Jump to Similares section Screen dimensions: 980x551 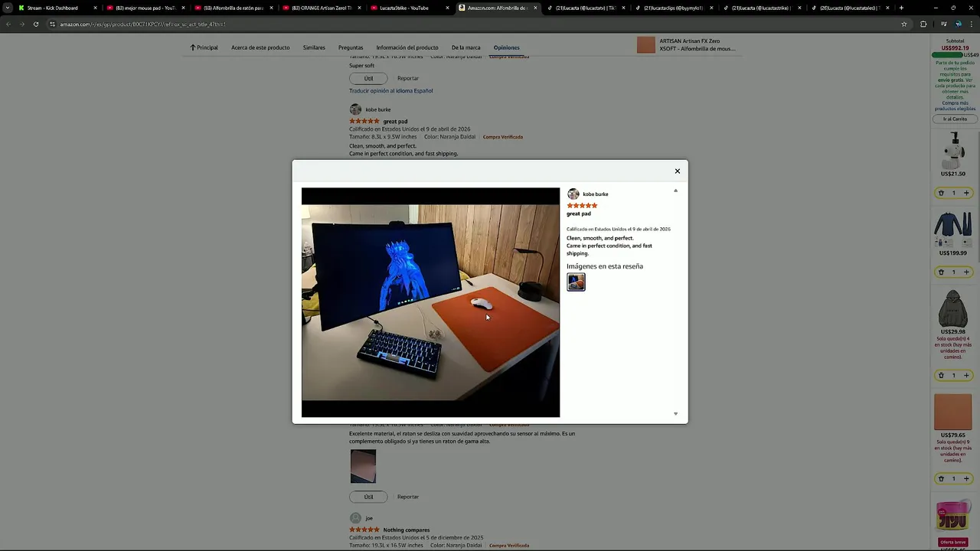pyautogui.click(x=314, y=47)
